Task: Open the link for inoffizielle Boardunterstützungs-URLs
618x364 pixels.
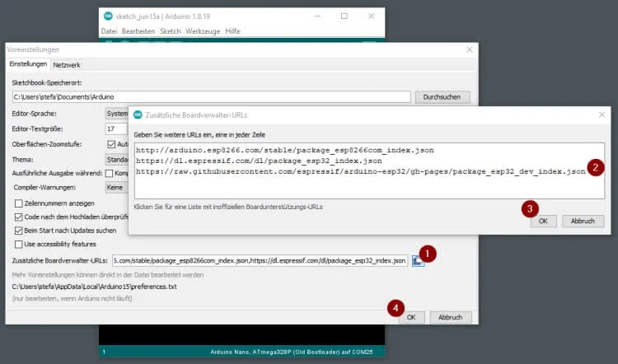Action: point(228,207)
